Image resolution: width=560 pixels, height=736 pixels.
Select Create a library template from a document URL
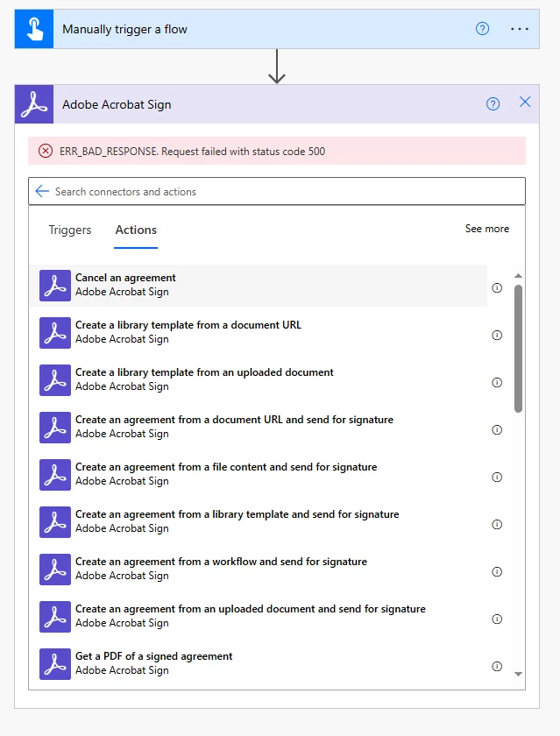coord(259,333)
